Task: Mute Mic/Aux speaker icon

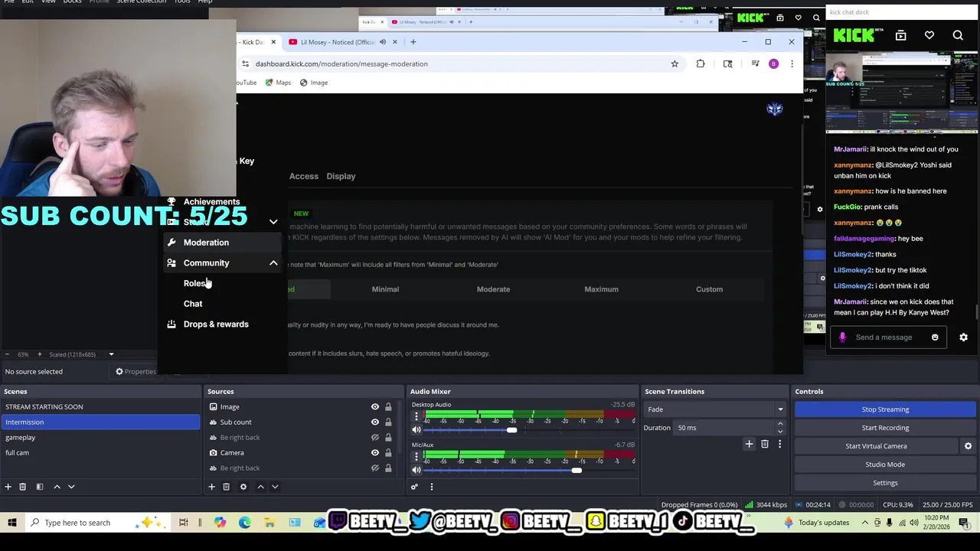Action: click(x=416, y=470)
